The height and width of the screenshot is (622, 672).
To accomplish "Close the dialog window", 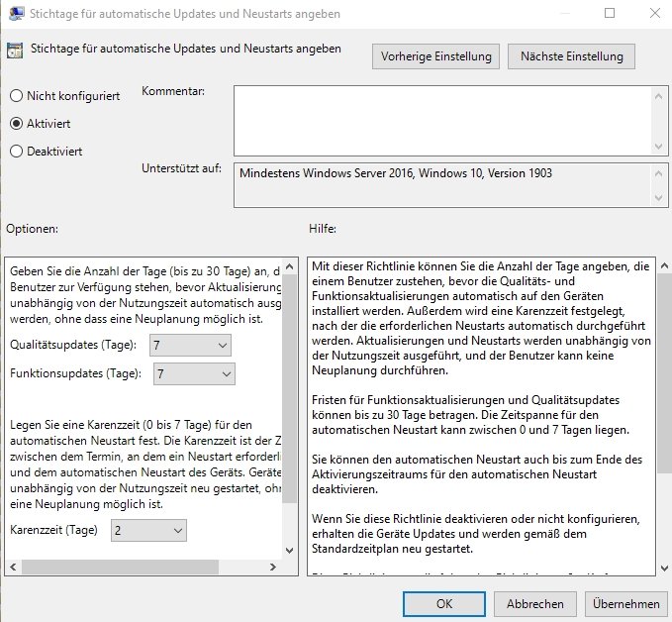I will click(x=655, y=13).
